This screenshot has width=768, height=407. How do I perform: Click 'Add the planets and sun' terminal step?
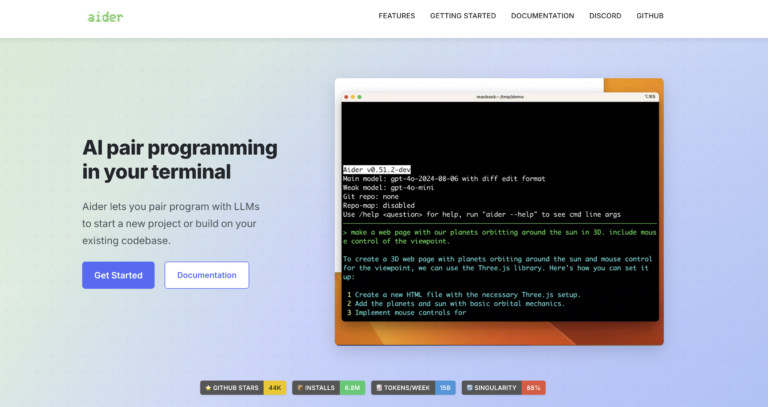456,304
